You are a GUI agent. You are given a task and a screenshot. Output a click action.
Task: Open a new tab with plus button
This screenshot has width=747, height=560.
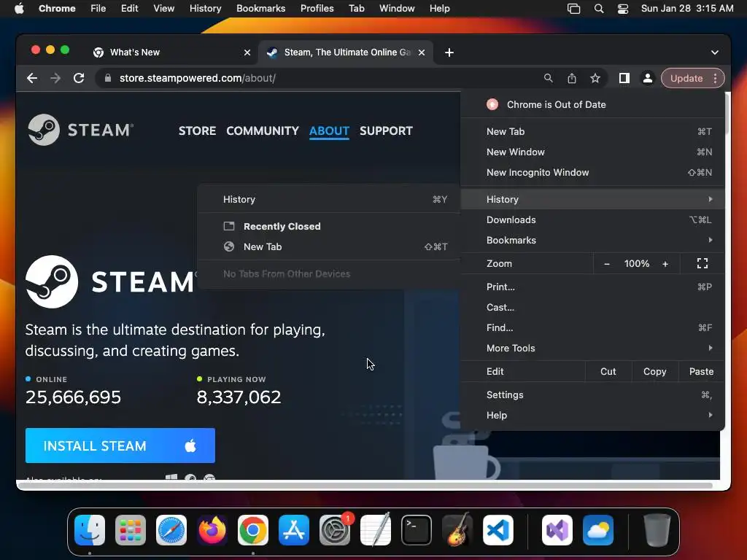tap(449, 52)
